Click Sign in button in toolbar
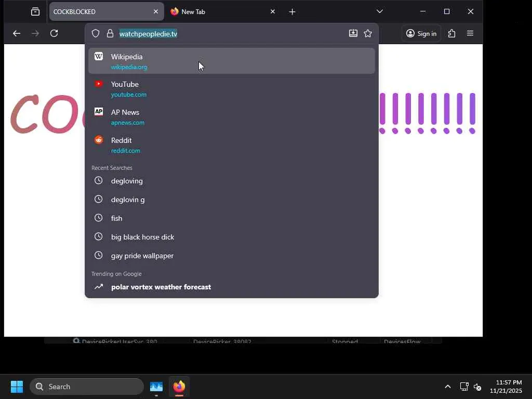532x399 pixels. pyautogui.click(x=421, y=33)
